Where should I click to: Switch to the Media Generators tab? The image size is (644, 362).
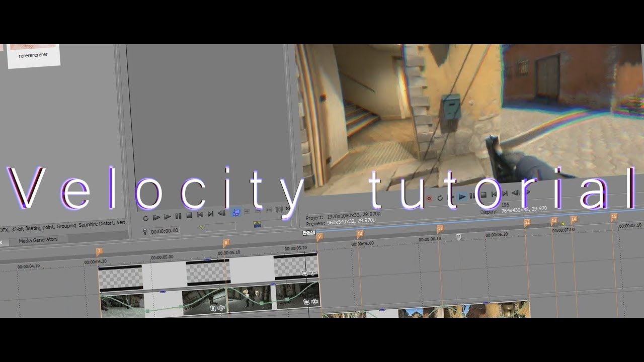tap(38, 240)
